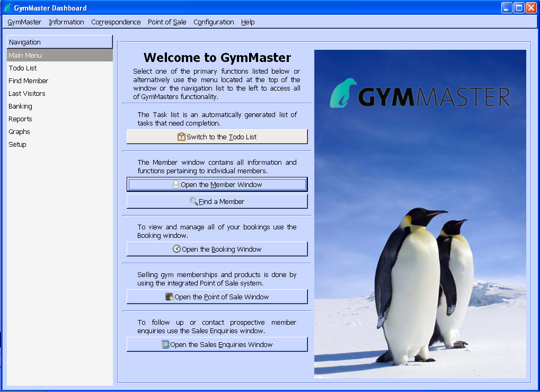
Task: Click the GymMaster penguin icon in title bar
Action: tap(7, 8)
